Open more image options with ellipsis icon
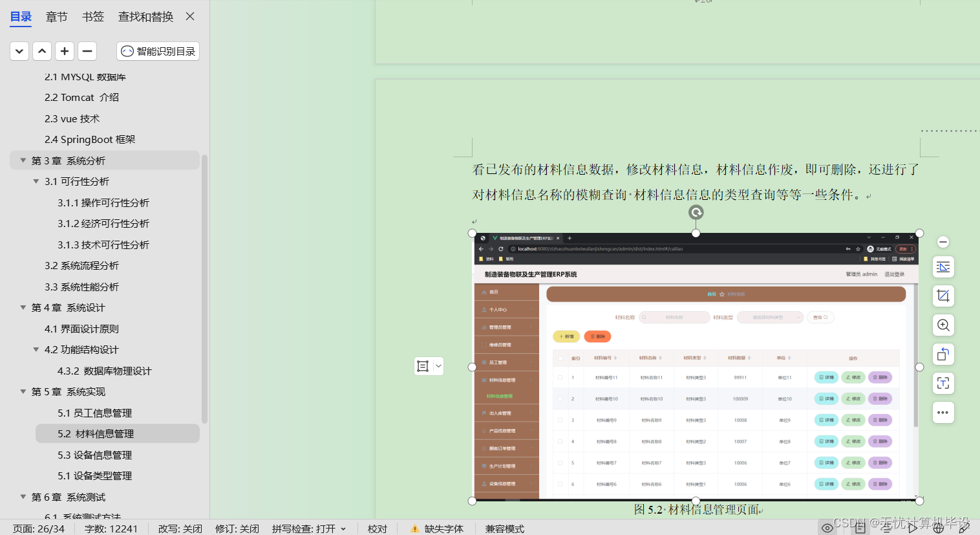980x535 pixels. coord(943,412)
